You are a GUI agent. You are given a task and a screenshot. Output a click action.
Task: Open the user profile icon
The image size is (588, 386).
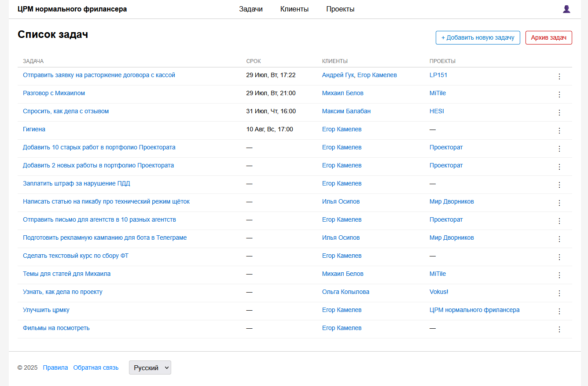coord(566,9)
